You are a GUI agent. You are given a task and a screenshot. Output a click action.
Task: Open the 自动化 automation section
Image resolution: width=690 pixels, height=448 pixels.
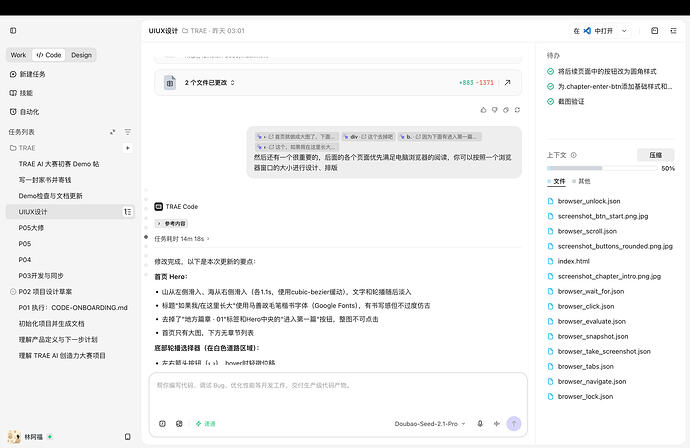coord(24,112)
